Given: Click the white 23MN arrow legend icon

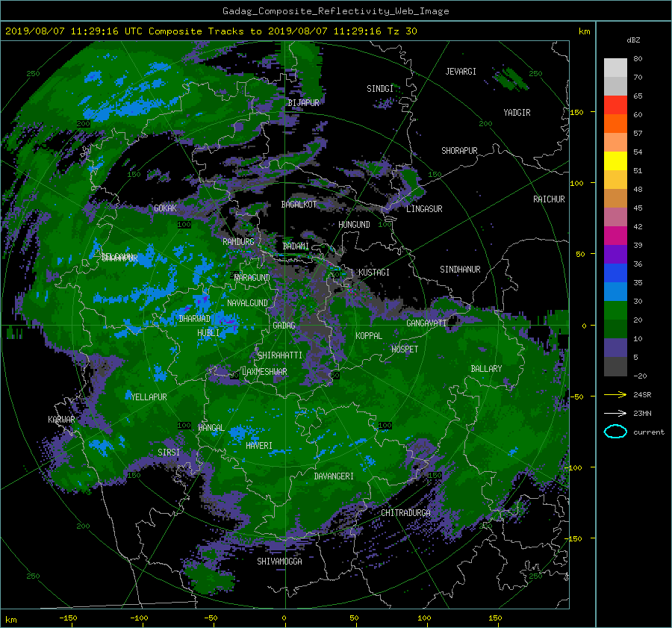Looking at the screenshot, I should click(615, 413).
